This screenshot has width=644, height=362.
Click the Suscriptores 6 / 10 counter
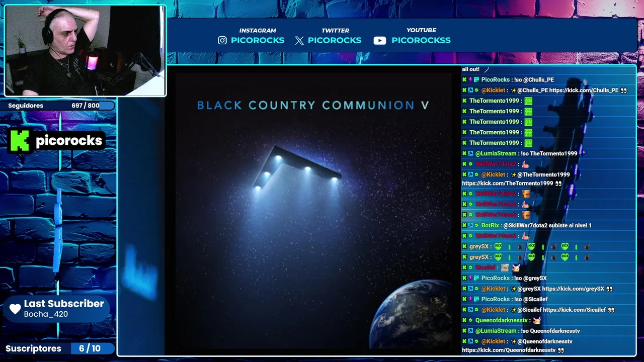[x=89, y=348]
